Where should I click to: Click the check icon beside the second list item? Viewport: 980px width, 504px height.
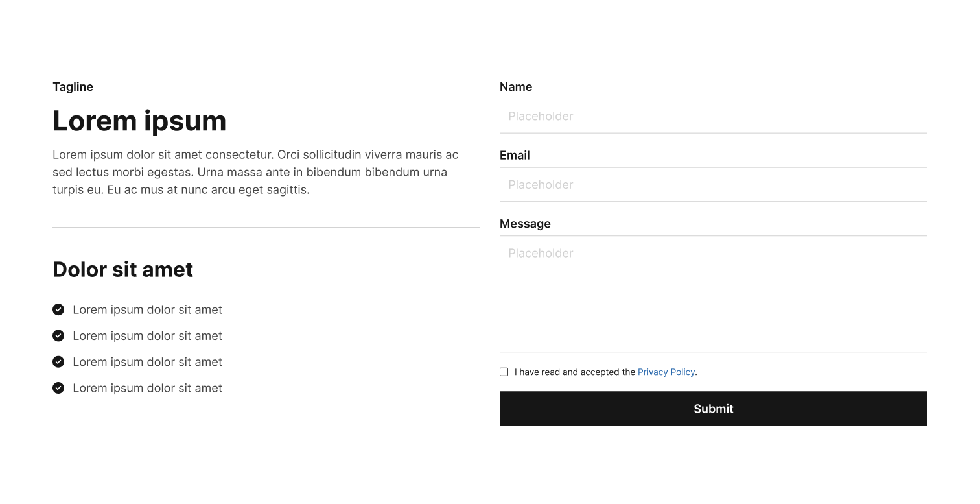click(x=58, y=335)
